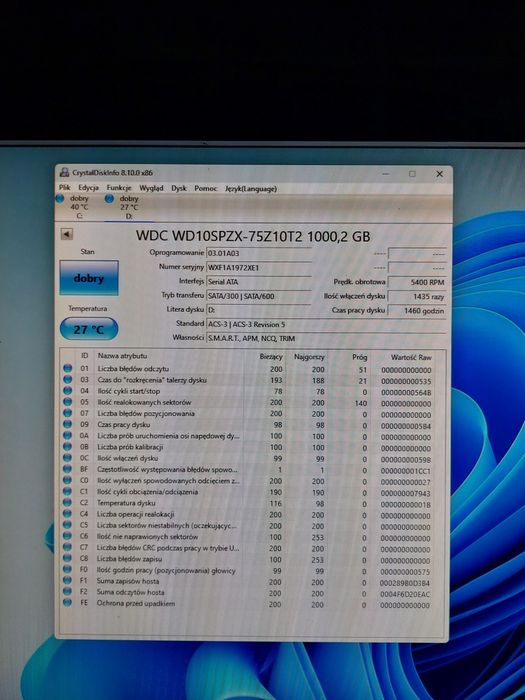Open the Język(Language) menu

(x=251, y=189)
